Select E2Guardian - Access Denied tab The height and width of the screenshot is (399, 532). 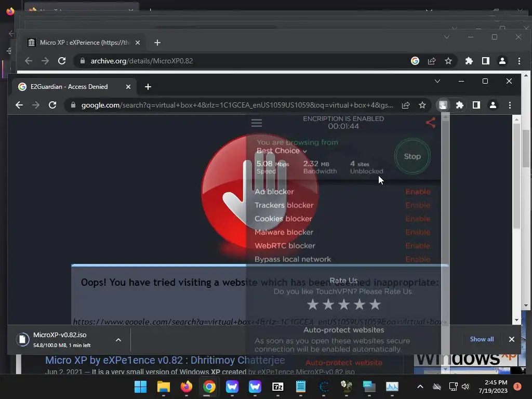pyautogui.click(x=74, y=87)
